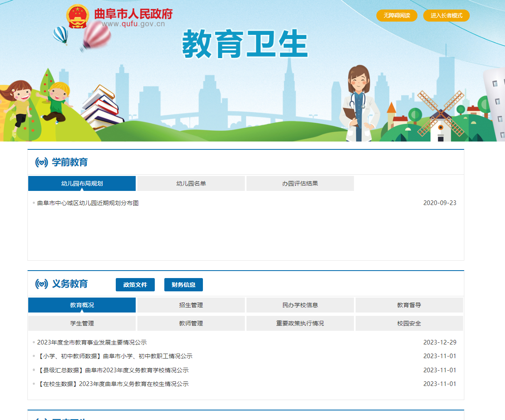Screen dimensions: 505x420
Task: Click the 教育卫生 banner heading
Action: click(x=245, y=44)
